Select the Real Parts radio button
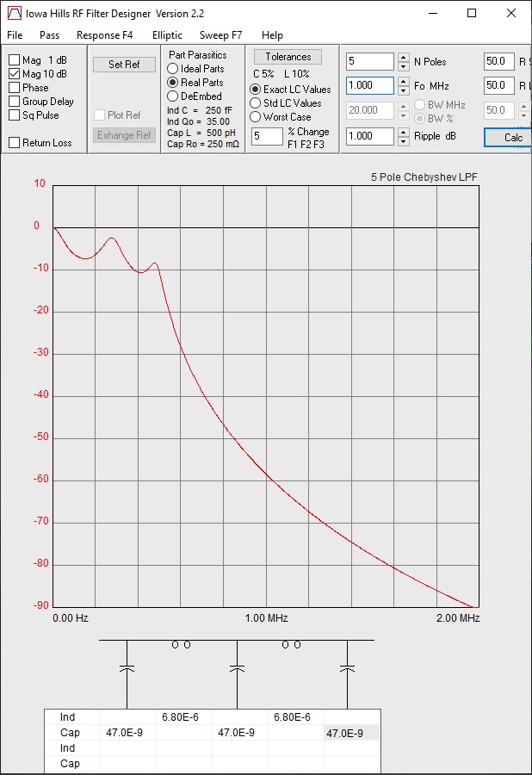 172,83
